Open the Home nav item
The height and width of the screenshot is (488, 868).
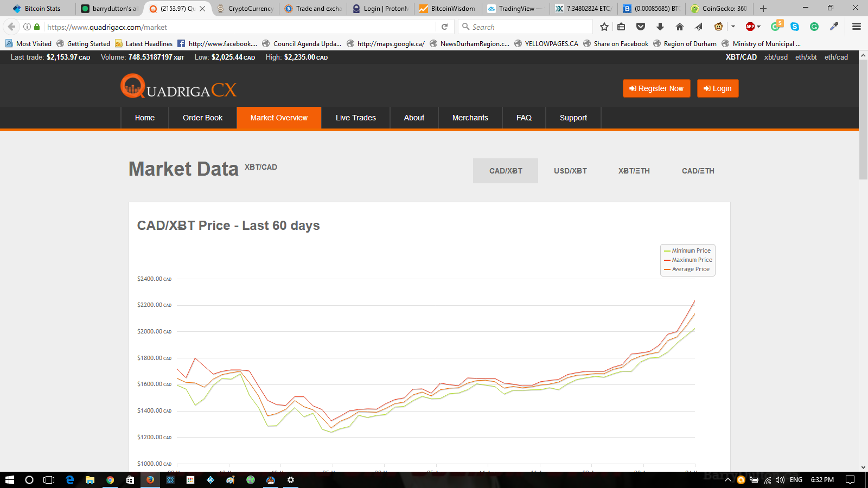point(145,118)
